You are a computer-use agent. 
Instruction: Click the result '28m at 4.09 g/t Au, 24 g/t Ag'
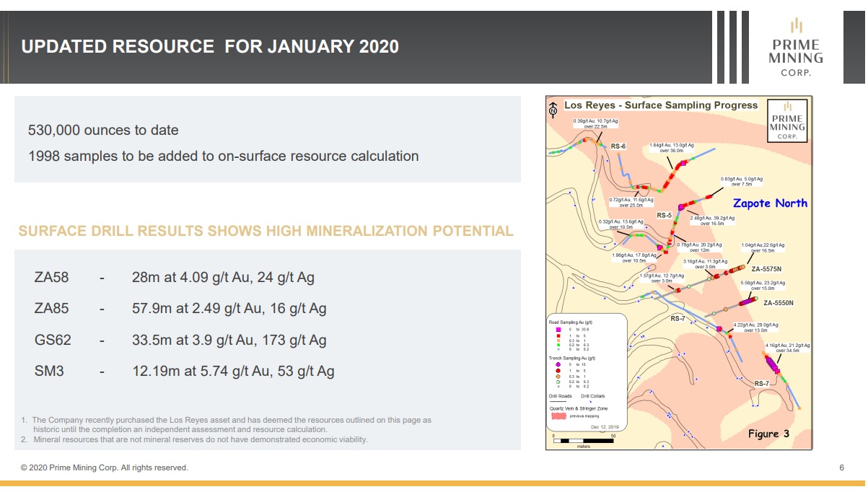(x=223, y=277)
